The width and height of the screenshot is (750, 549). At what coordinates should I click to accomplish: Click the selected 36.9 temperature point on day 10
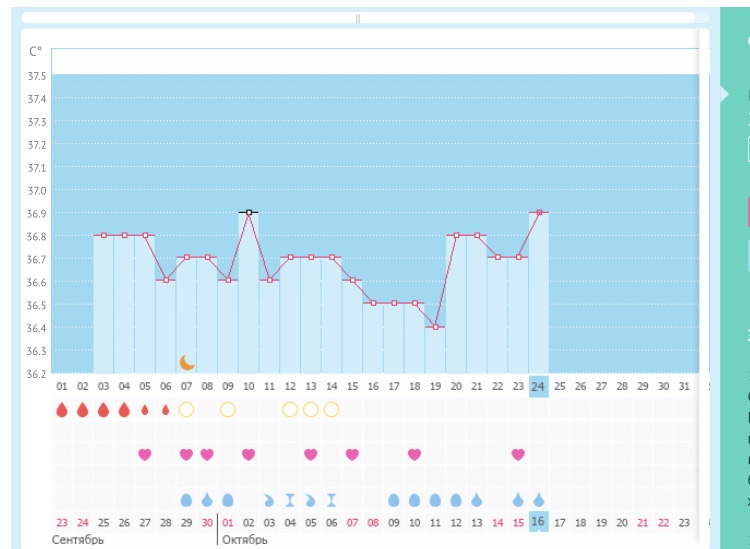(249, 212)
